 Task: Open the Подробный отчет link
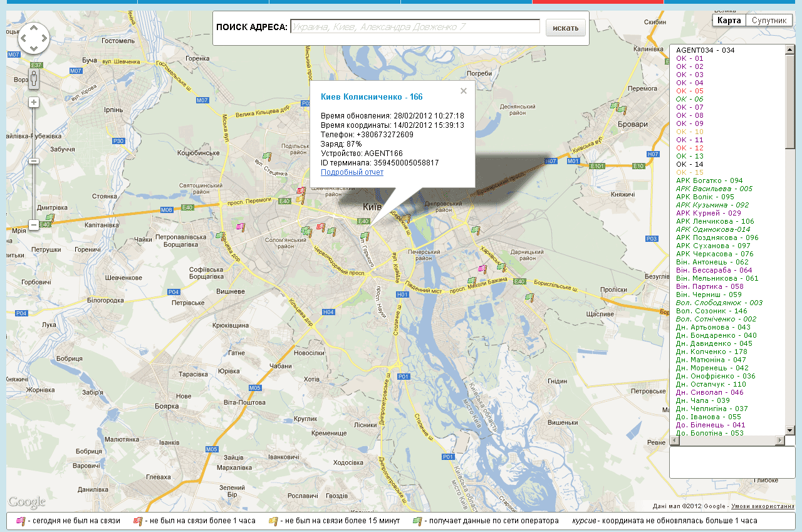(352, 172)
